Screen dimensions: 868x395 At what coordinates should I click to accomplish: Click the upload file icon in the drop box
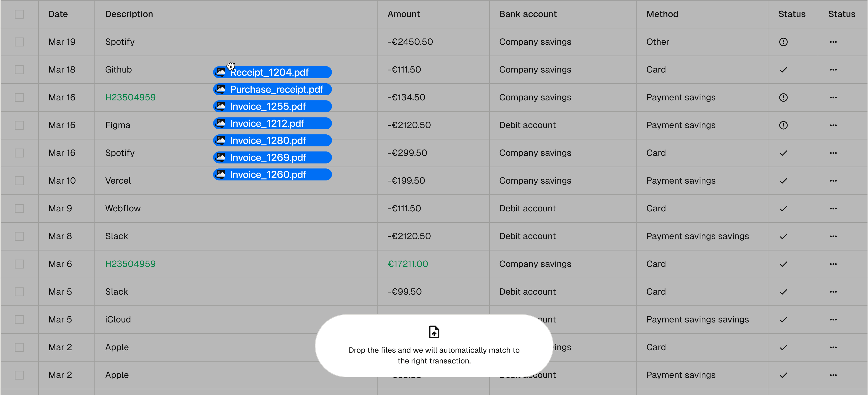(434, 332)
